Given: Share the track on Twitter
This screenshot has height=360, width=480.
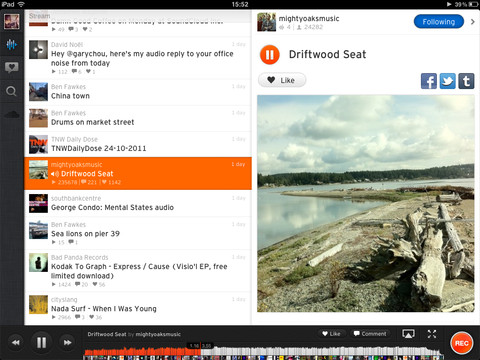Looking at the screenshot, I should pos(447,81).
